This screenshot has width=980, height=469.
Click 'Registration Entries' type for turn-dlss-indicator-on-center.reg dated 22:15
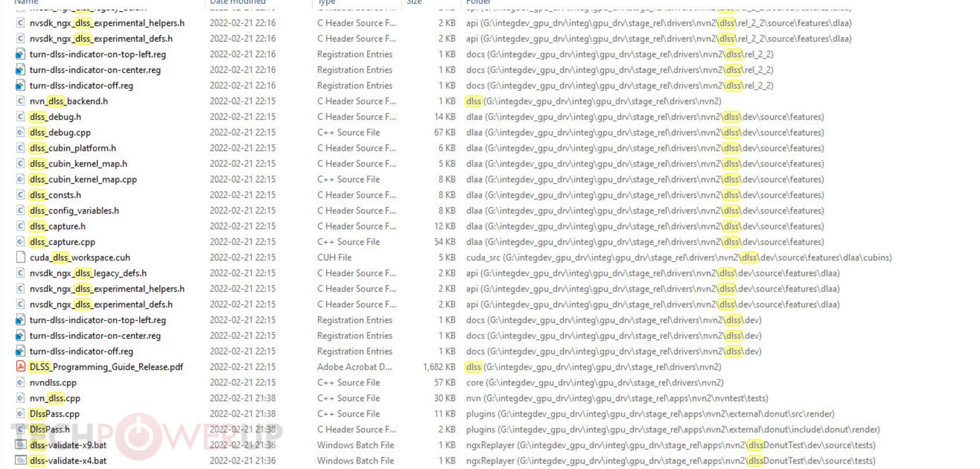point(355,336)
